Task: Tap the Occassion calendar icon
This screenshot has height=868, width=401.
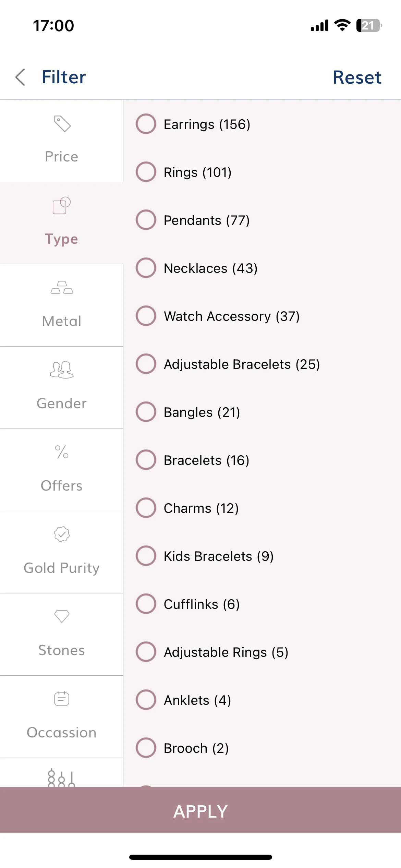Action: pos(62,698)
